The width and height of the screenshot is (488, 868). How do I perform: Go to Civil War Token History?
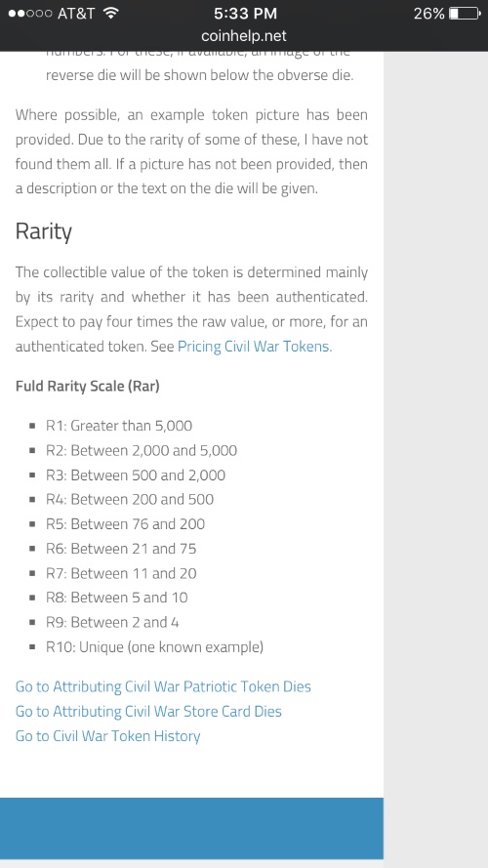(x=108, y=735)
